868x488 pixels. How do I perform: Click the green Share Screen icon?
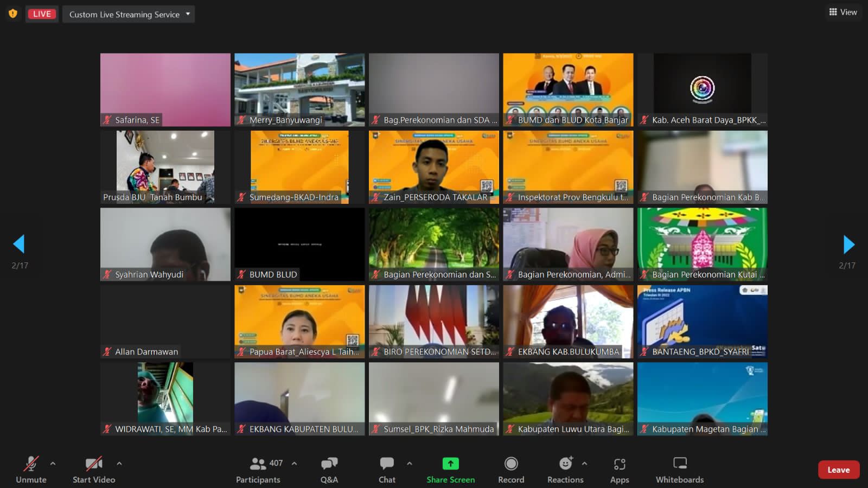450,464
